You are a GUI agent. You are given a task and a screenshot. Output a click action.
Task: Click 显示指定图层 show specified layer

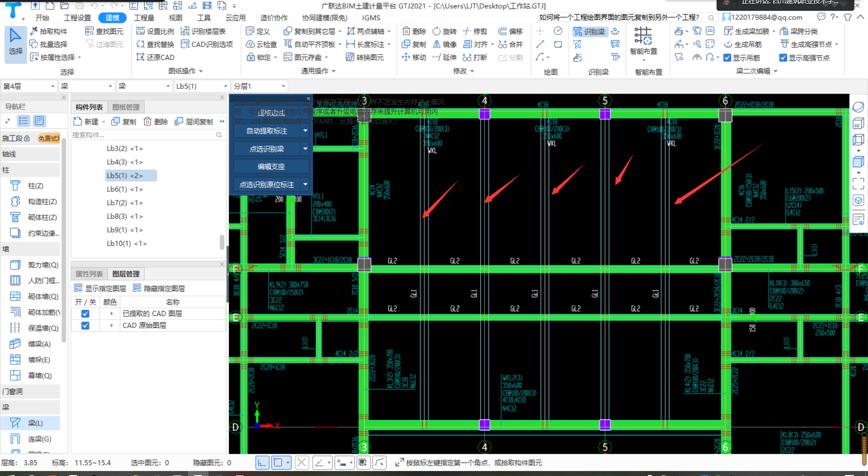(x=100, y=288)
